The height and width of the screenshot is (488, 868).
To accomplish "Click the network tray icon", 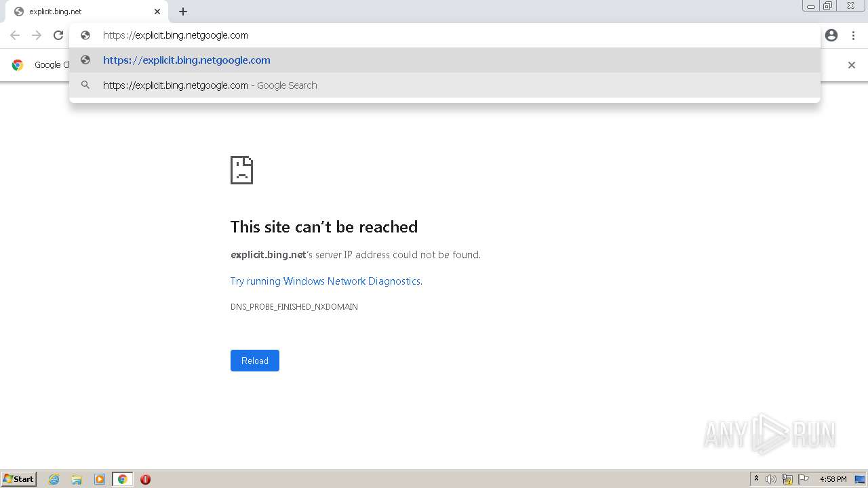I will point(787,479).
